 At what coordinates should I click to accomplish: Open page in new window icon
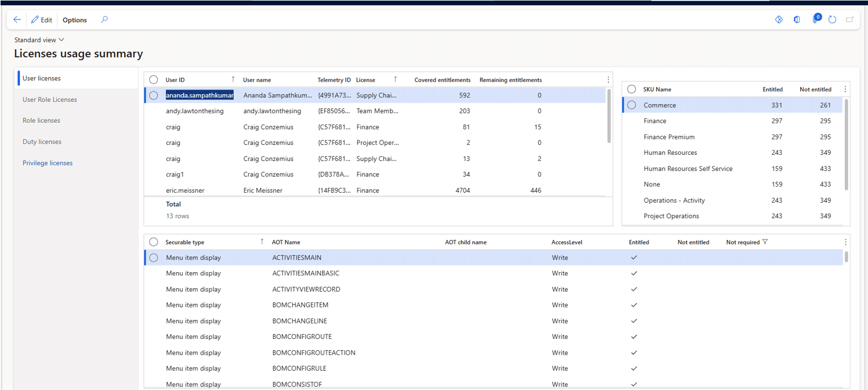click(x=850, y=20)
